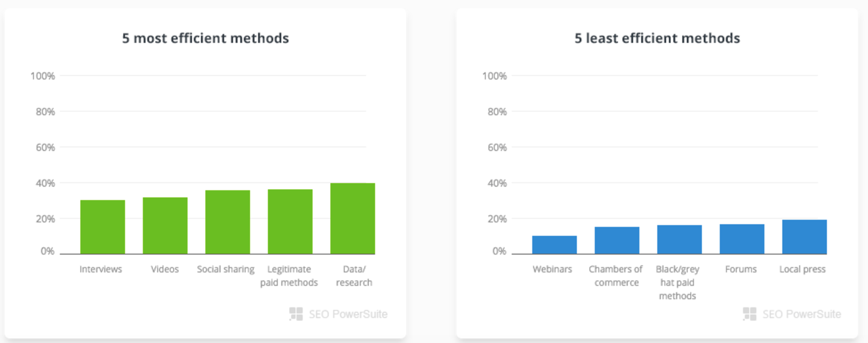Click the Forums axis label
This screenshot has height=343, width=868.
point(741,269)
